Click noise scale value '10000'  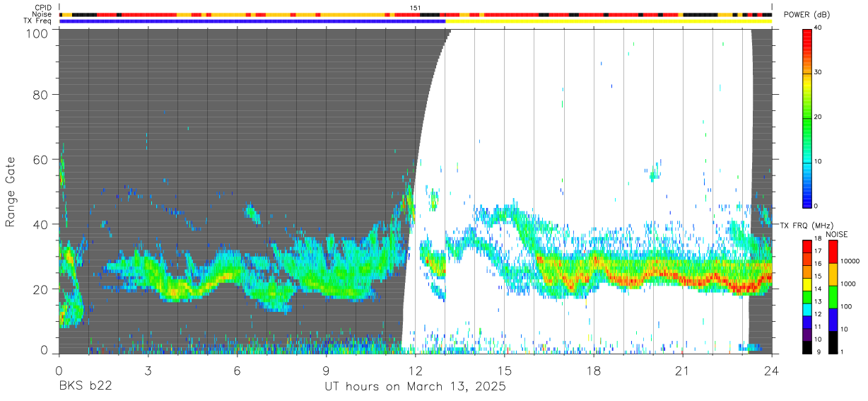click(x=849, y=261)
